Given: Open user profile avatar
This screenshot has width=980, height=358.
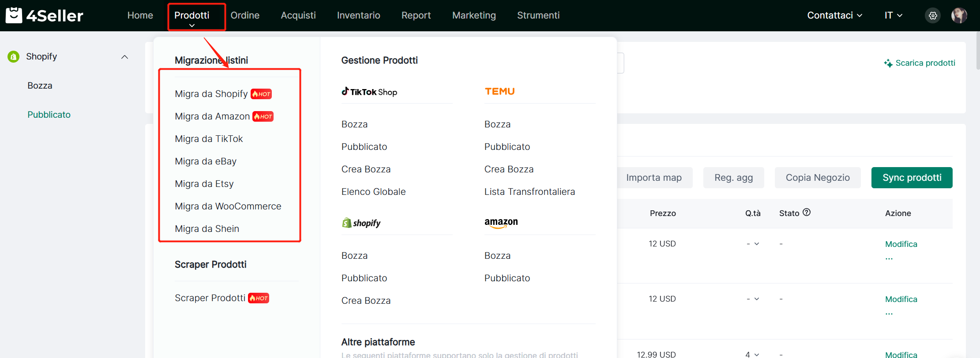Looking at the screenshot, I should tap(959, 15).
